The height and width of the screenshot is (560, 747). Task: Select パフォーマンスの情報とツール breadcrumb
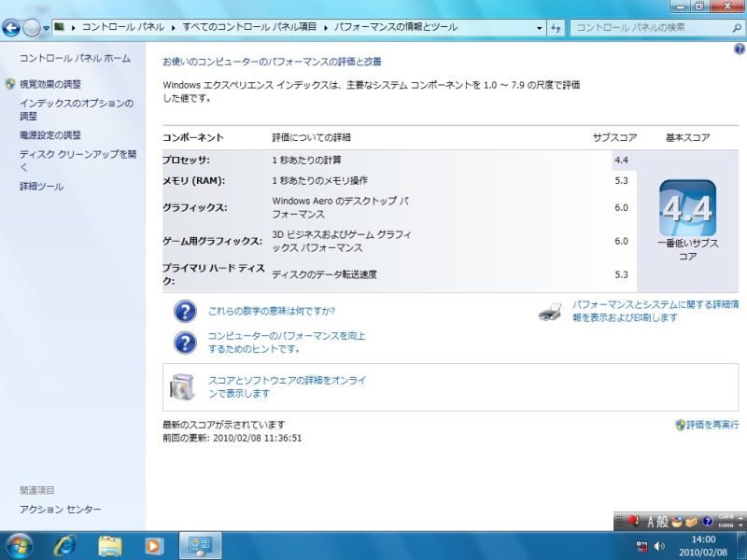(x=395, y=27)
